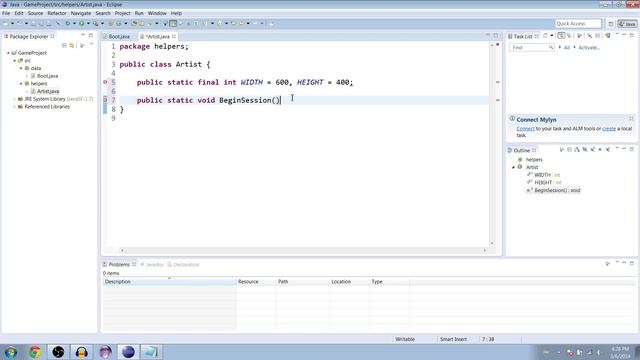The image size is (640, 360).
Task: Click New Task icon in Task List
Action: pos(545,36)
